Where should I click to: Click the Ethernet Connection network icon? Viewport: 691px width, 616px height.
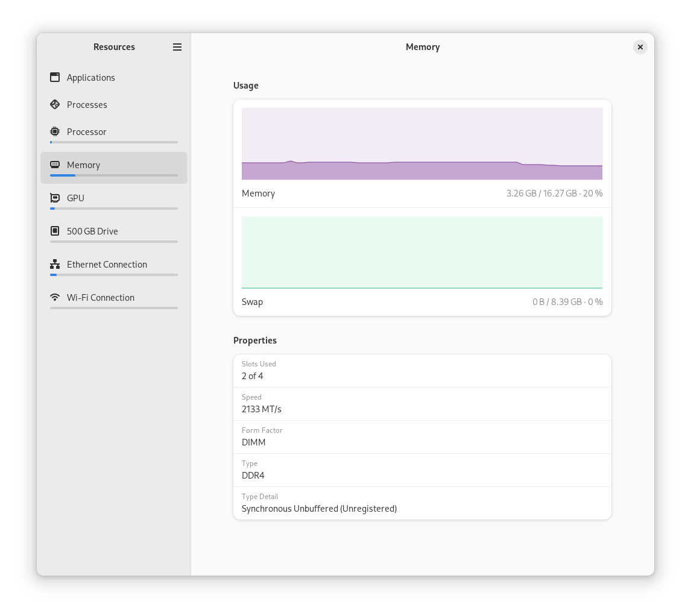point(55,264)
